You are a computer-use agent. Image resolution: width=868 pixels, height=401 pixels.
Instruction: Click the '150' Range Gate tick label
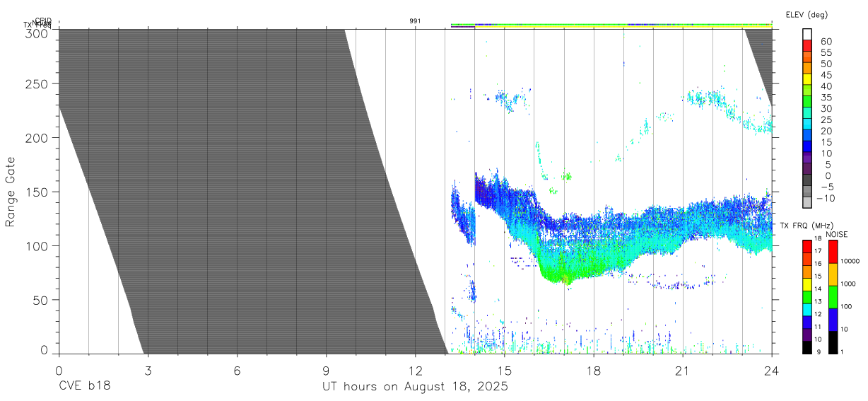(38, 192)
